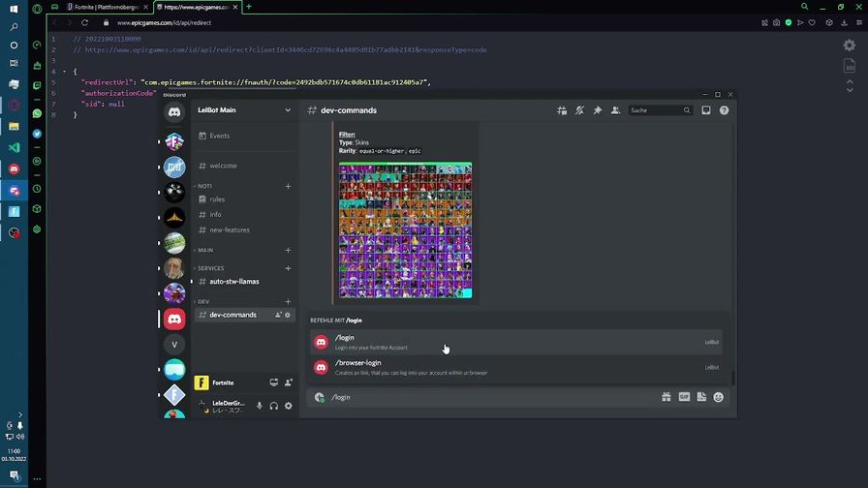The height and width of the screenshot is (488, 868).
Task: Collapse the NOTI category
Action: coord(204,186)
